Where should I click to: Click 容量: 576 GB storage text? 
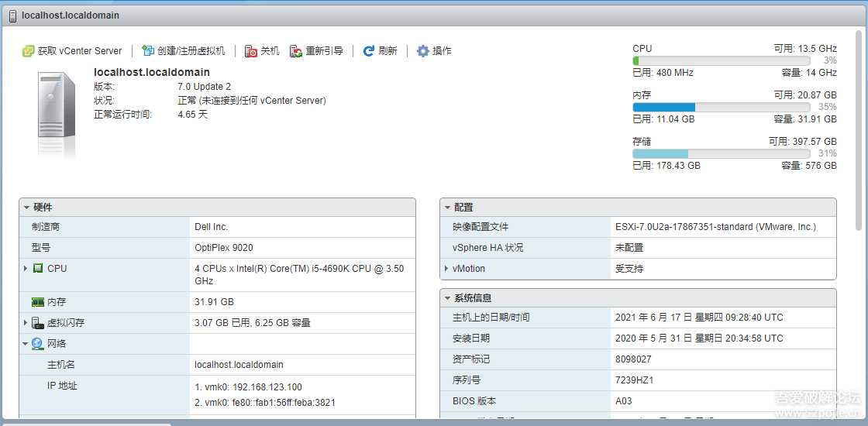(809, 166)
